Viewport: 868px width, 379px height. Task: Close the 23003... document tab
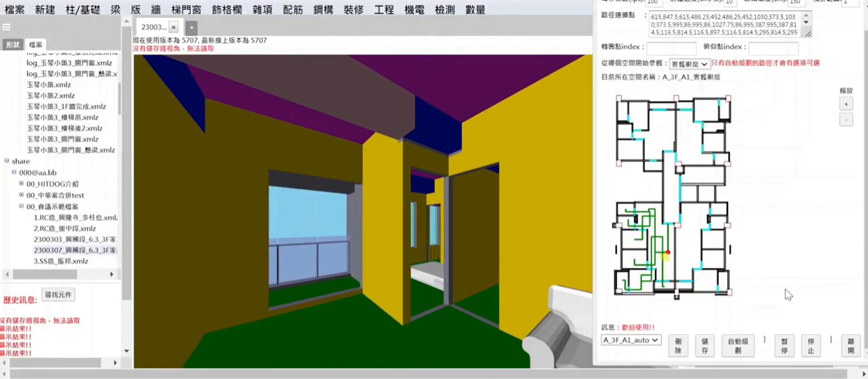173,28
